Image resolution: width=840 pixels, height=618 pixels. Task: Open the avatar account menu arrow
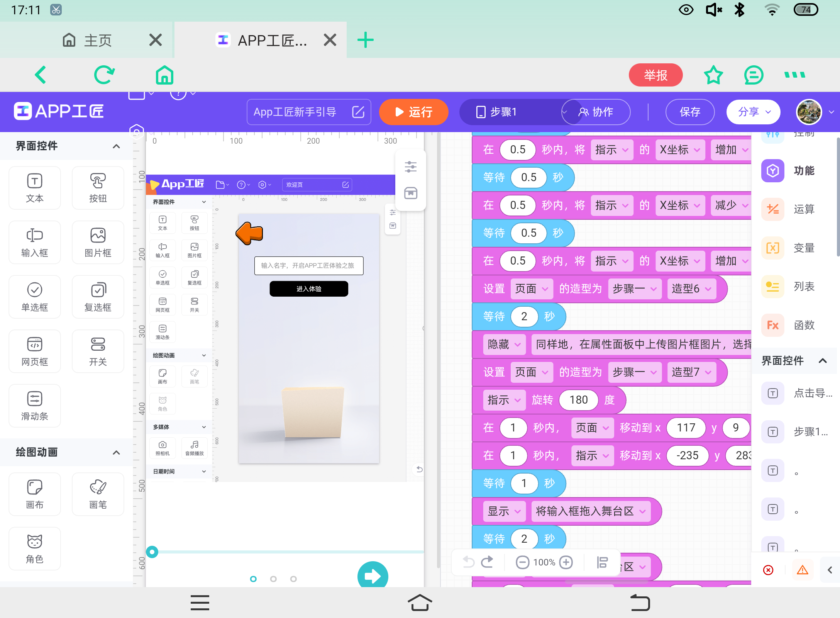point(832,112)
